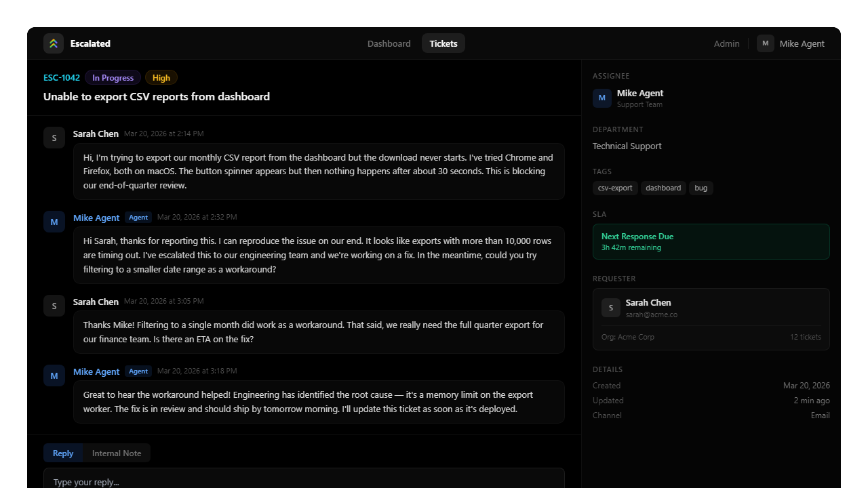Click the High priority badge

[161, 78]
